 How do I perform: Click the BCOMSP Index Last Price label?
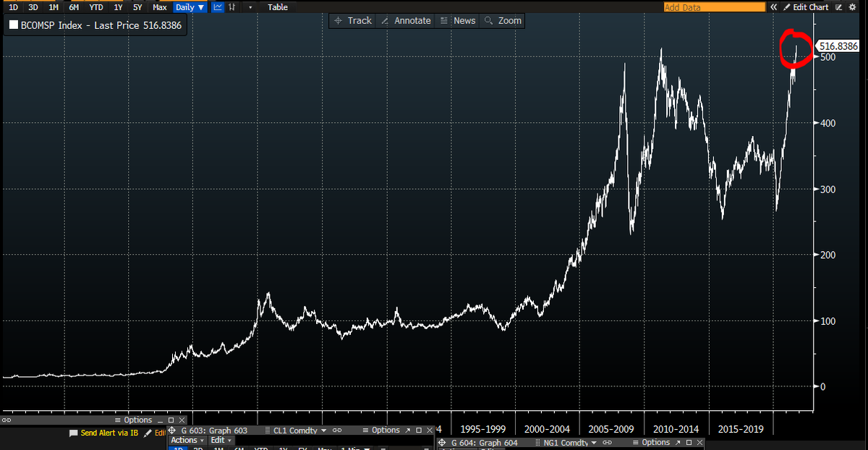click(x=103, y=24)
